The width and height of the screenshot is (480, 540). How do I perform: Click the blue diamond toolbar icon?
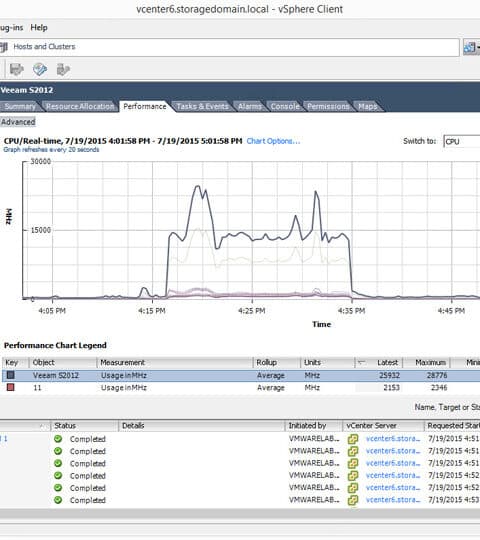(40, 69)
